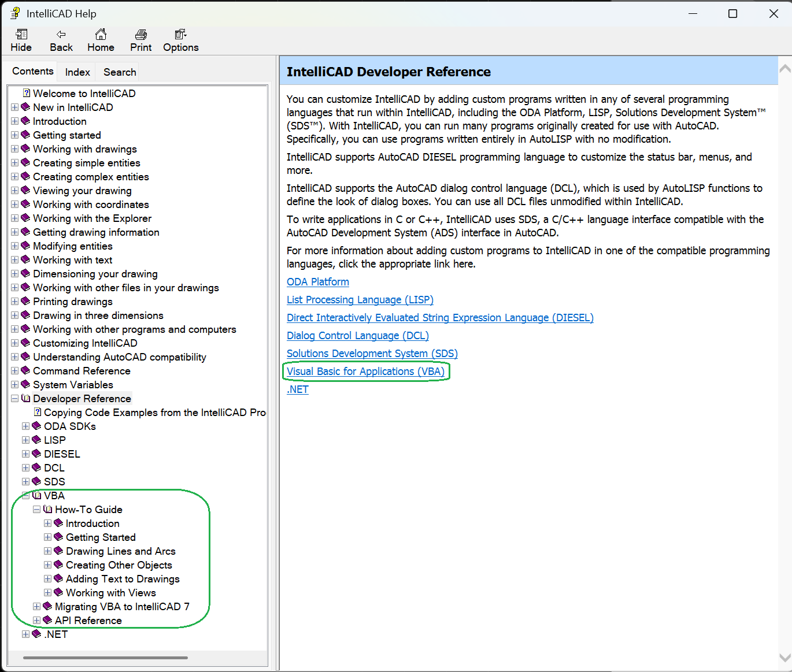Click the book icon beside Working with text
This screenshot has width=792, height=672.
pyautogui.click(x=25, y=259)
